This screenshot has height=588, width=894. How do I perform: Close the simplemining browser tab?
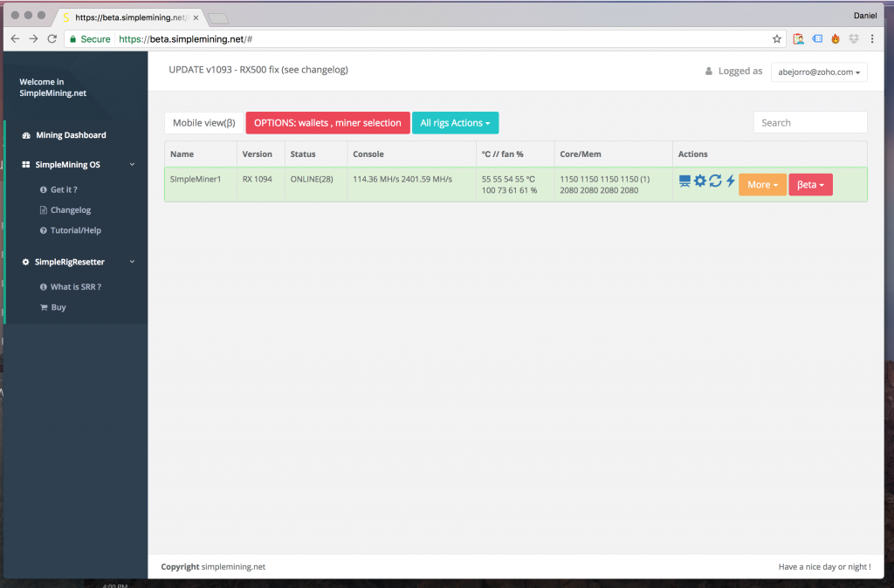(x=196, y=17)
